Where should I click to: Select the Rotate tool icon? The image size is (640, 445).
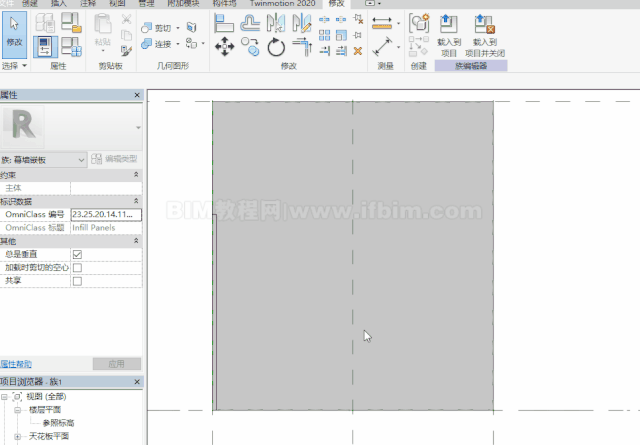[x=276, y=47]
